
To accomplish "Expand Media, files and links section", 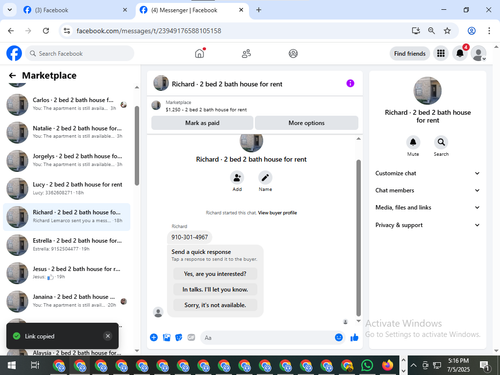I will click(428, 207).
